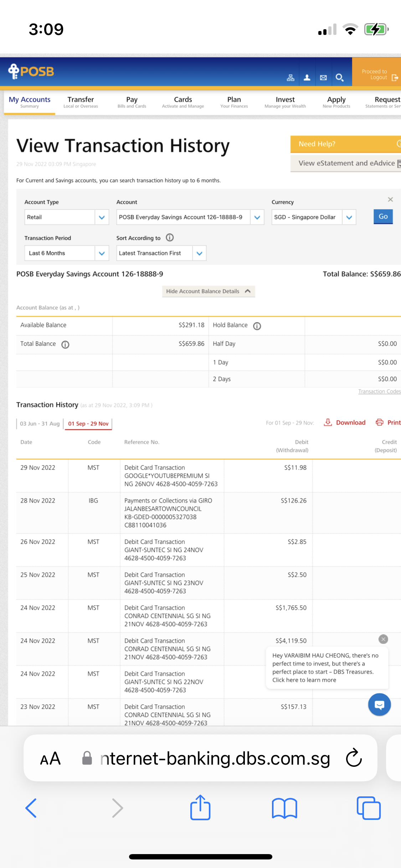
Task: Switch to 03 Jun - 31 Aug tab
Action: point(40,424)
